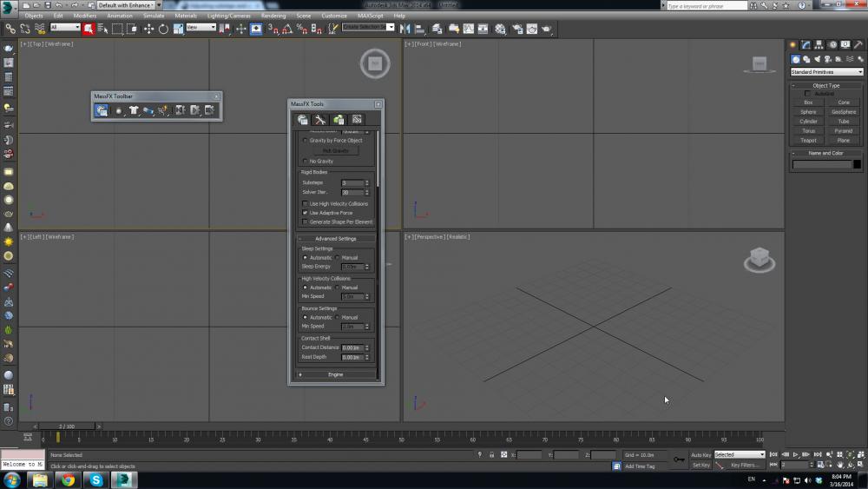This screenshot has height=489, width=868.
Task: Expand the Engine rollout
Action: coord(335,374)
